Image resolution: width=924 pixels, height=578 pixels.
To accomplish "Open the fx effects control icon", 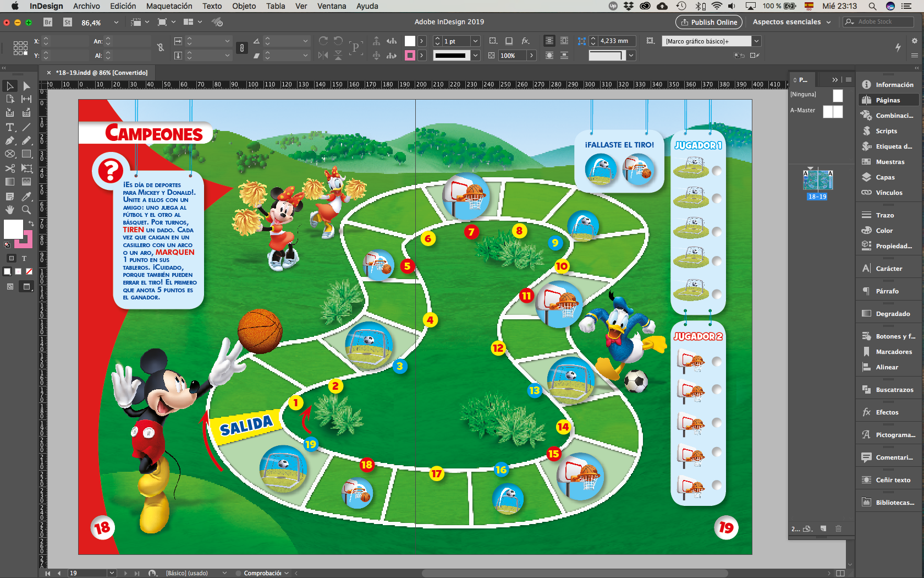I will click(x=526, y=41).
